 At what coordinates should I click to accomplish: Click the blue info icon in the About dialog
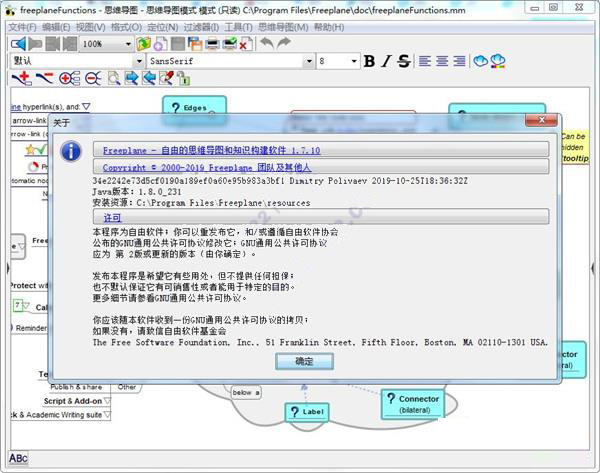(71, 151)
